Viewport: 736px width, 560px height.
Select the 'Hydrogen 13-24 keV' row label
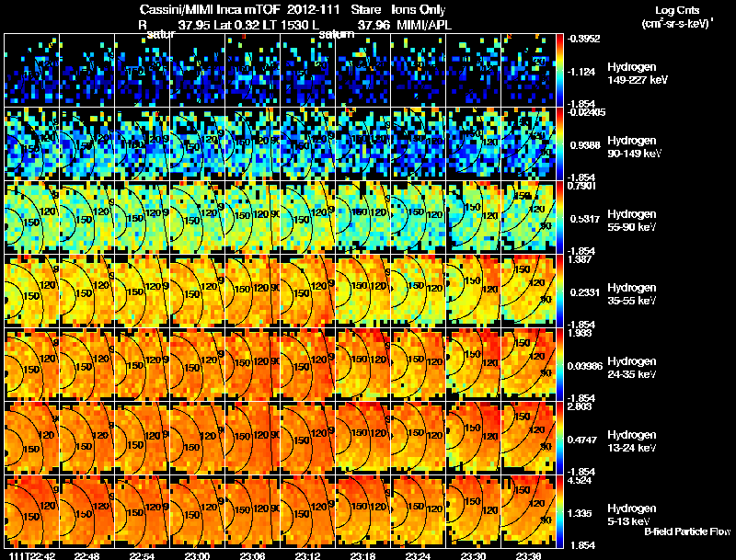[632, 441]
